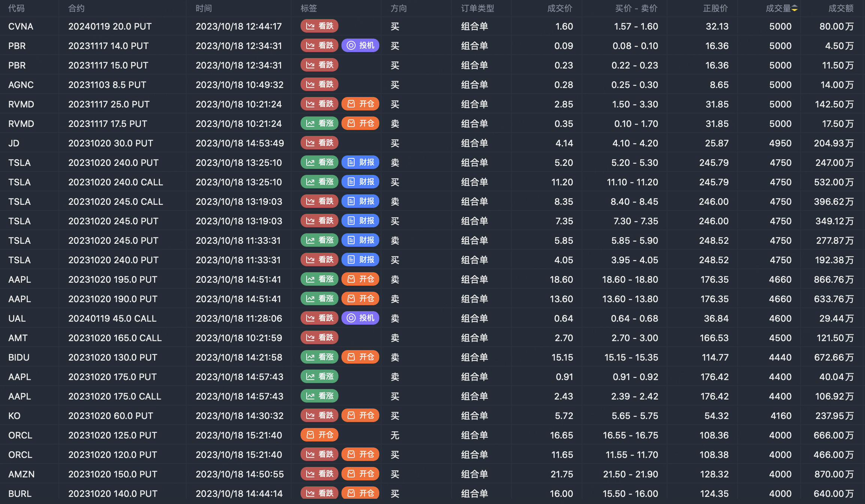Select the AGNC ticker cell
Image resolution: width=865 pixels, height=504 pixels.
21,85
